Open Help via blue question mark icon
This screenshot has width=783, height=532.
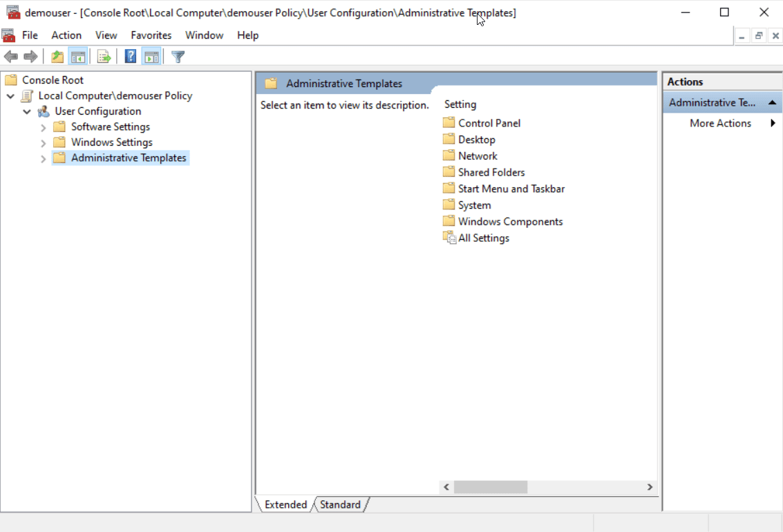[x=131, y=57]
